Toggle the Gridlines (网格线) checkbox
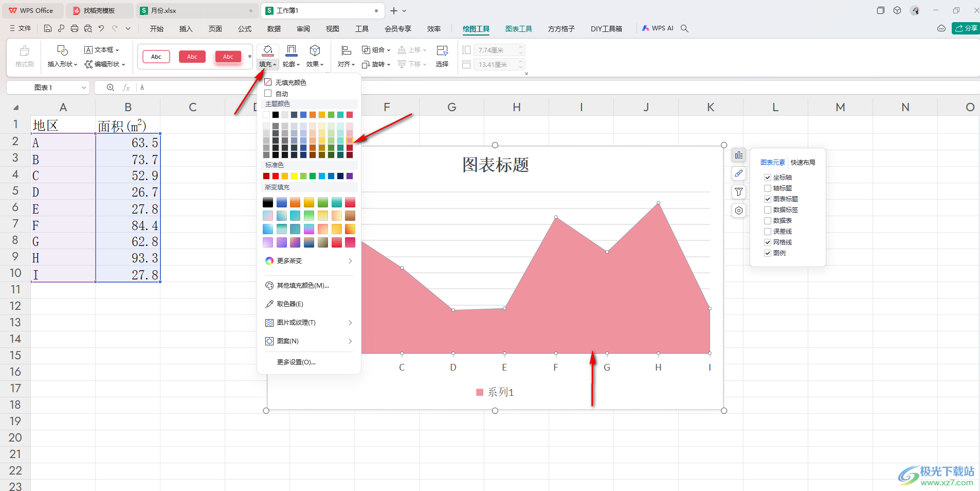 tap(768, 242)
